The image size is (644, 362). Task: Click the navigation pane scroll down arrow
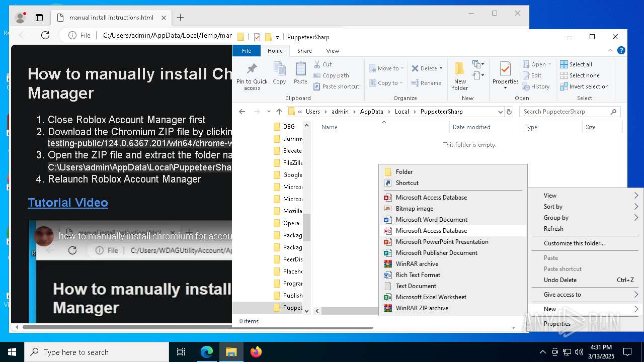pyautogui.click(x=307, y=311)
